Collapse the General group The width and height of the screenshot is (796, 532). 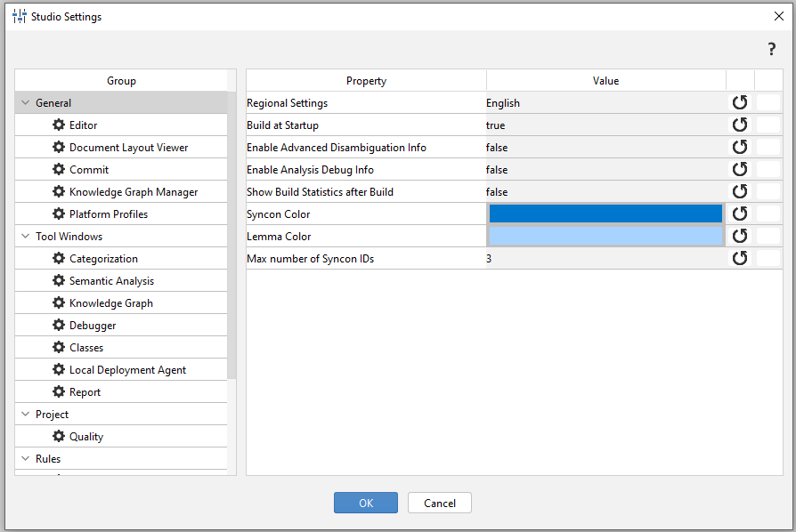click(x=26, y=103)
